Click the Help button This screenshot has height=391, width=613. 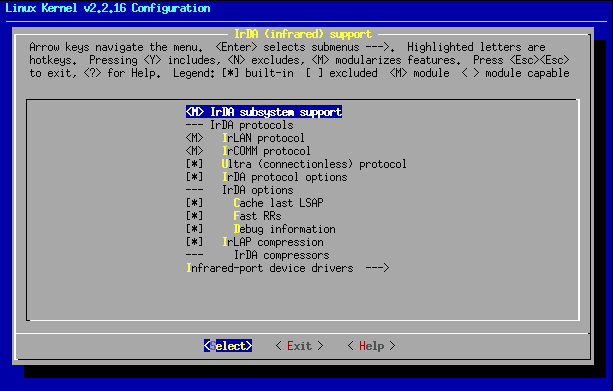(371, 346)
